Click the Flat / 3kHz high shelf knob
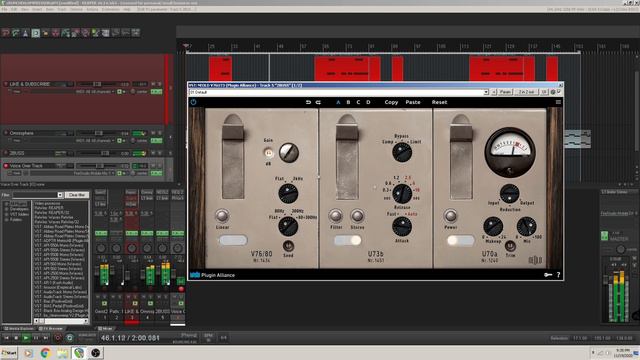The width and height of the screenshot is (640, 360). pos(288,193)
